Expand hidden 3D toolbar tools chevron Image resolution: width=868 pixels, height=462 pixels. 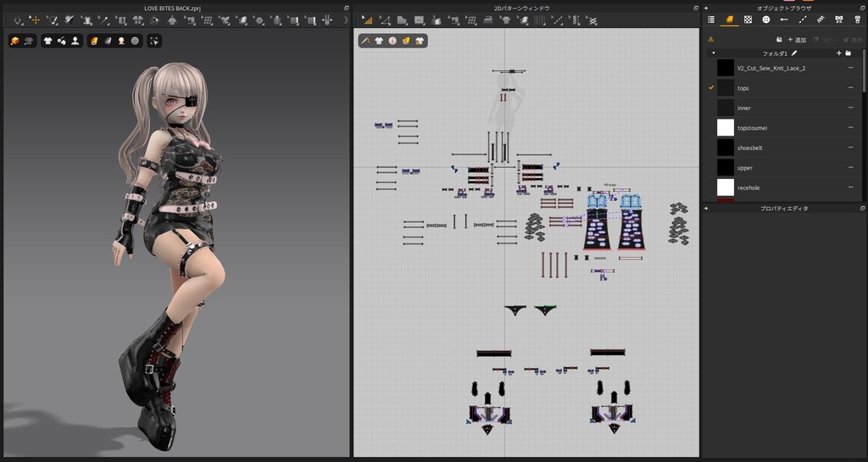click(346, 20)
